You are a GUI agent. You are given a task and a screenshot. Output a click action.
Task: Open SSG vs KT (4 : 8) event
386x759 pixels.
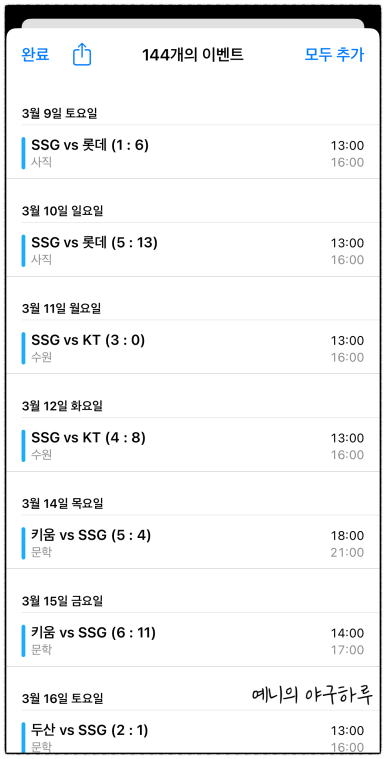[x=193, y=445]
